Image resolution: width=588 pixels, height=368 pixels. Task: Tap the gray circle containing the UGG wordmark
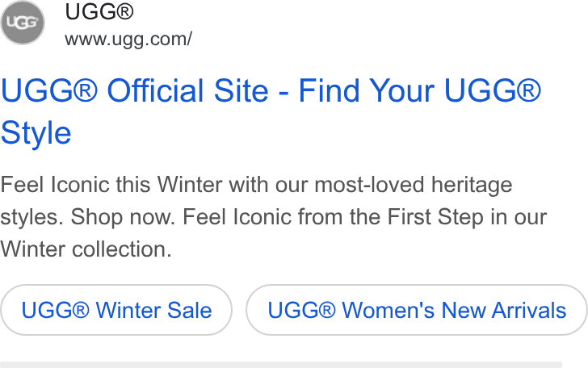click(23, 23)
